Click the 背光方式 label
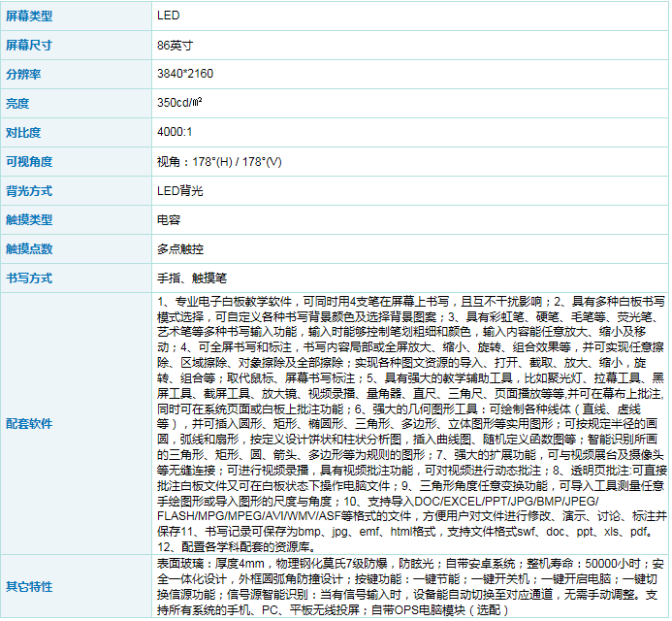This screenshot has height=621, width=672. coord(29,191)
